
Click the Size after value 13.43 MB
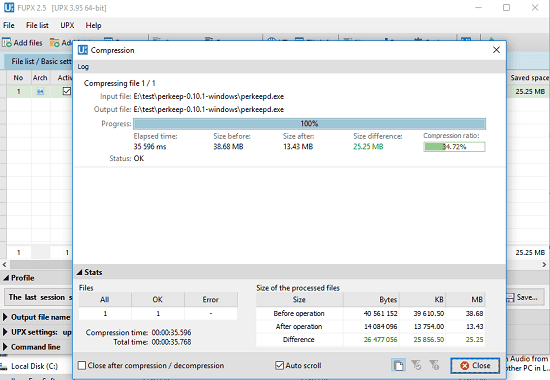tap(298, 147)
